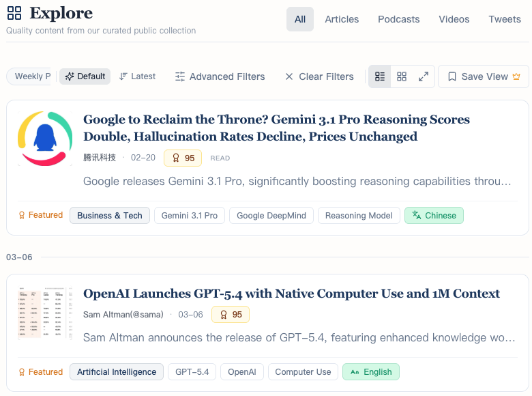Click the Explore grid icon

[x=14, y=13]
